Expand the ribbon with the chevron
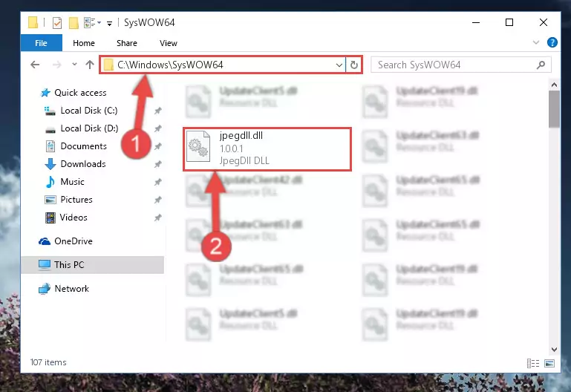The width and height of the screenshot is (571, 392). pos(535,42)
